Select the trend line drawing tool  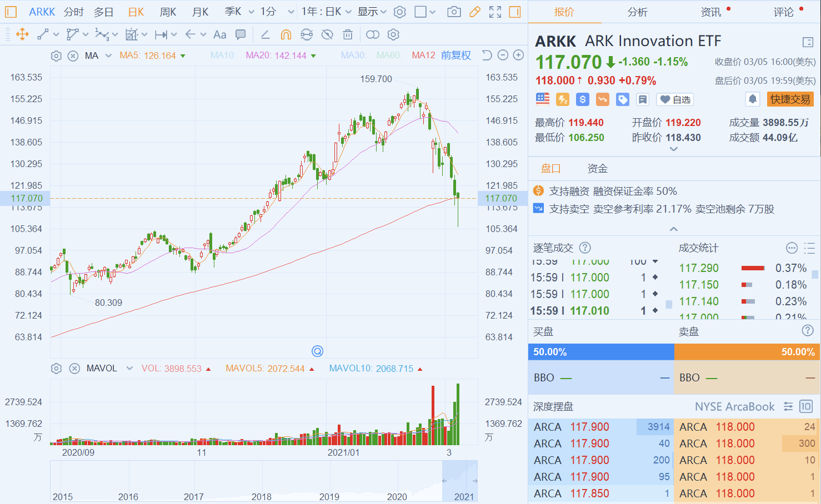click(x=43, y=34)
